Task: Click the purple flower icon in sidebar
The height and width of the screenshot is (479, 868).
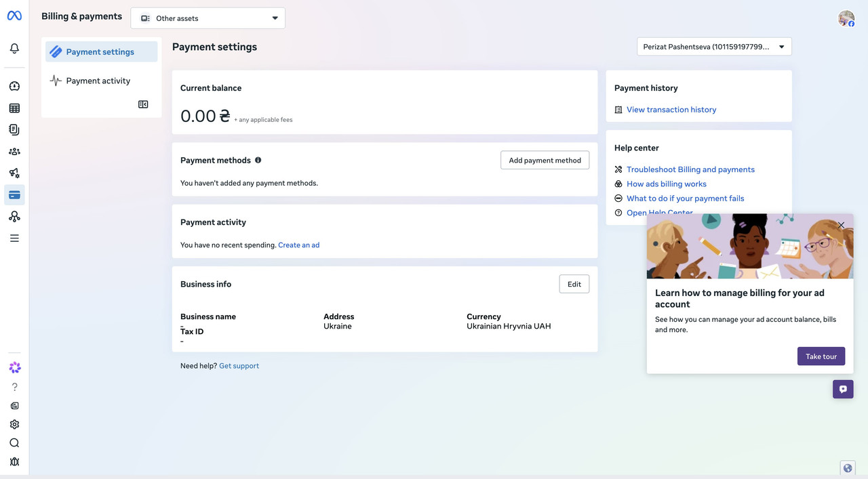Action: pyautogui.click(x=14, y=368)
